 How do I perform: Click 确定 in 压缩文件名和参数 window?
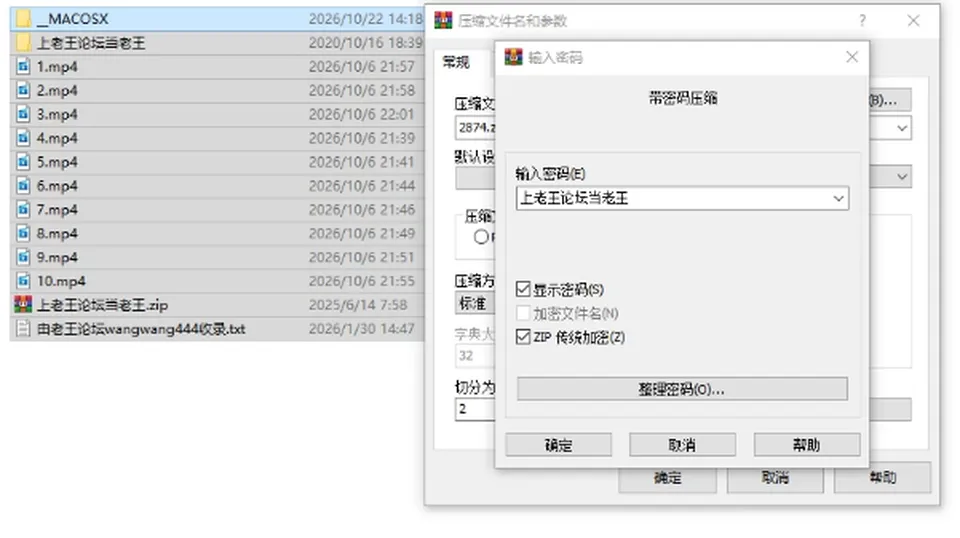pos(667,477)
